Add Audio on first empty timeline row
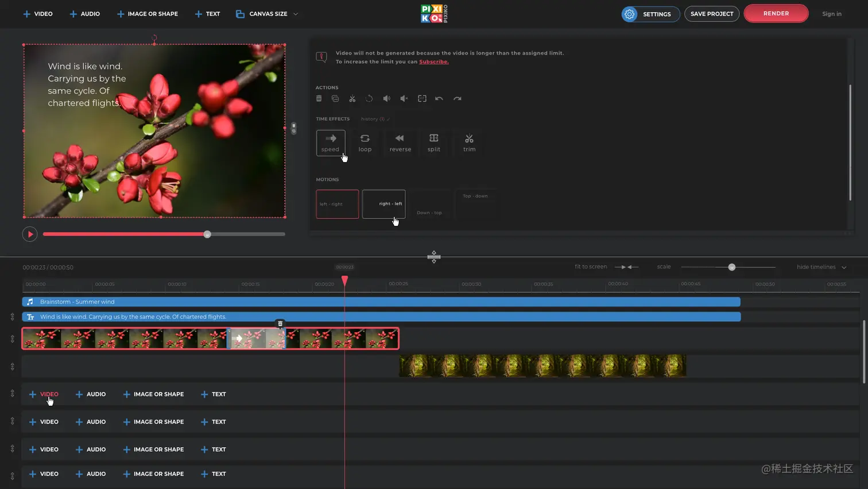Screen dimensions: 868x489 (x=91, y=394)
